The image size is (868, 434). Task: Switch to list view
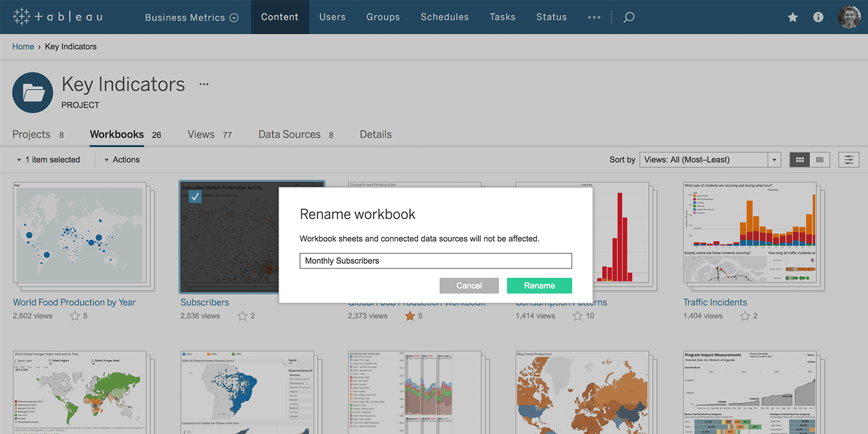[x=820, y=159]
